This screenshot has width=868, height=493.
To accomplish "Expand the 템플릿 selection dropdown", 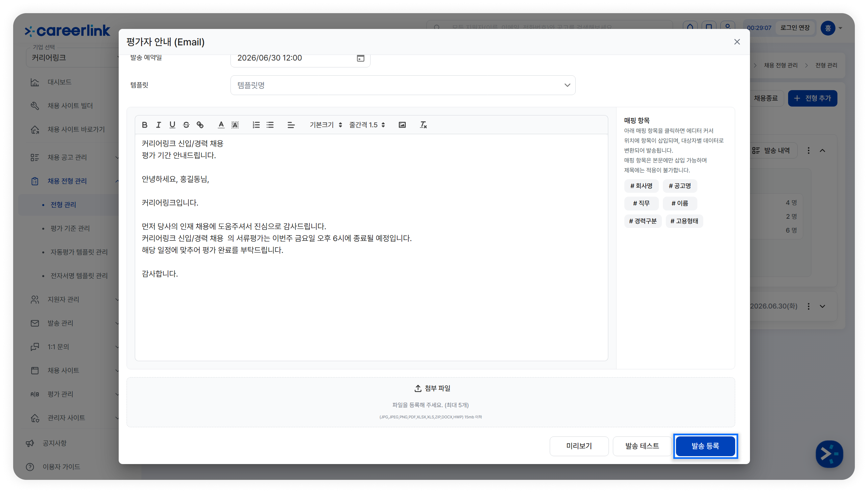I will [403, 85].
